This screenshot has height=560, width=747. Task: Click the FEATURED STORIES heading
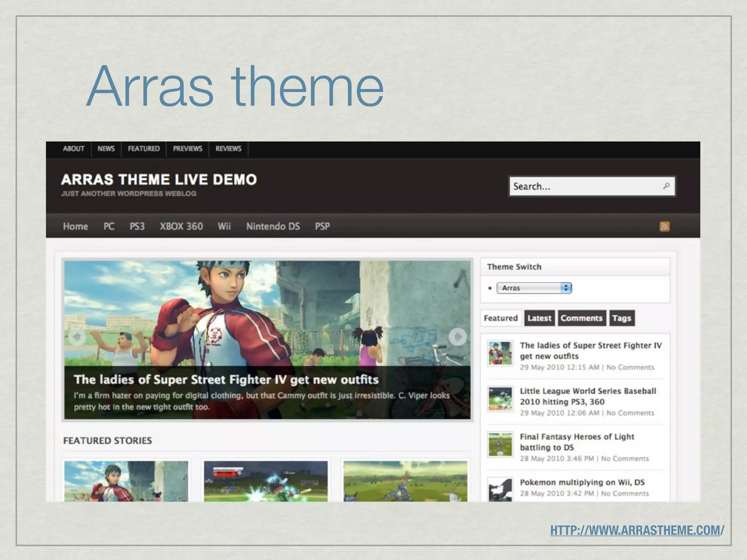point(108,440)
